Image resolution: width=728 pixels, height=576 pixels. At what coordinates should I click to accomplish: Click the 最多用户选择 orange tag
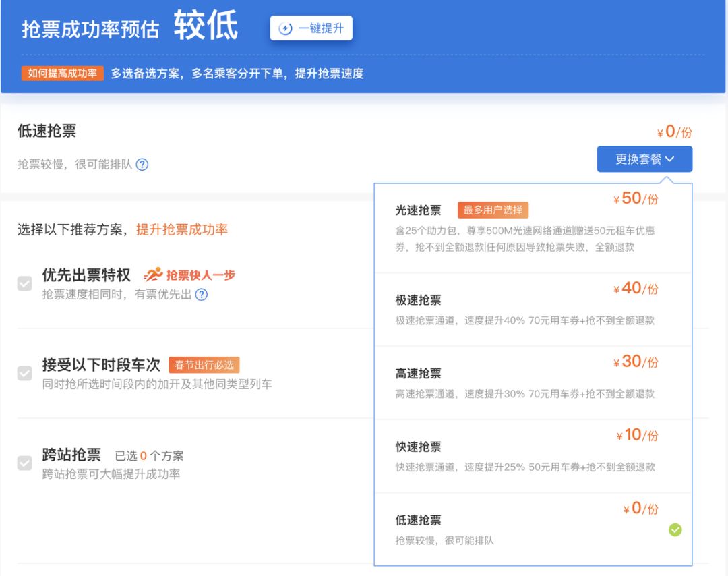pyautogui.click(x=494, y=210)
